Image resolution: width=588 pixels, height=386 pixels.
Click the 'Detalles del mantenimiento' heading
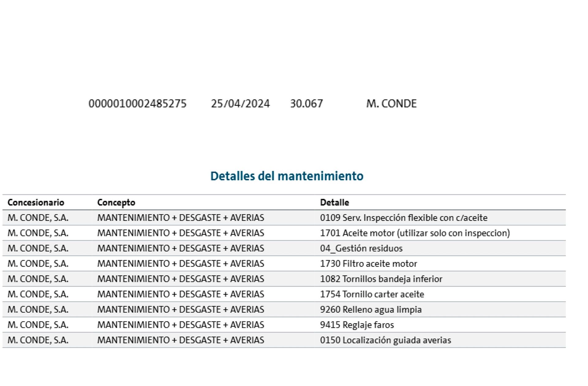point(287,176)
